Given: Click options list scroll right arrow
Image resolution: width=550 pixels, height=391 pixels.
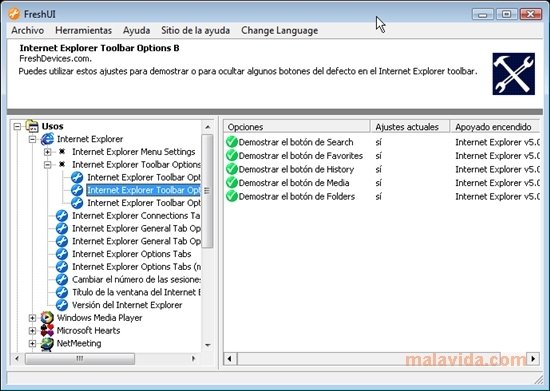Looking at the screenshot, I should pos(534,359).
